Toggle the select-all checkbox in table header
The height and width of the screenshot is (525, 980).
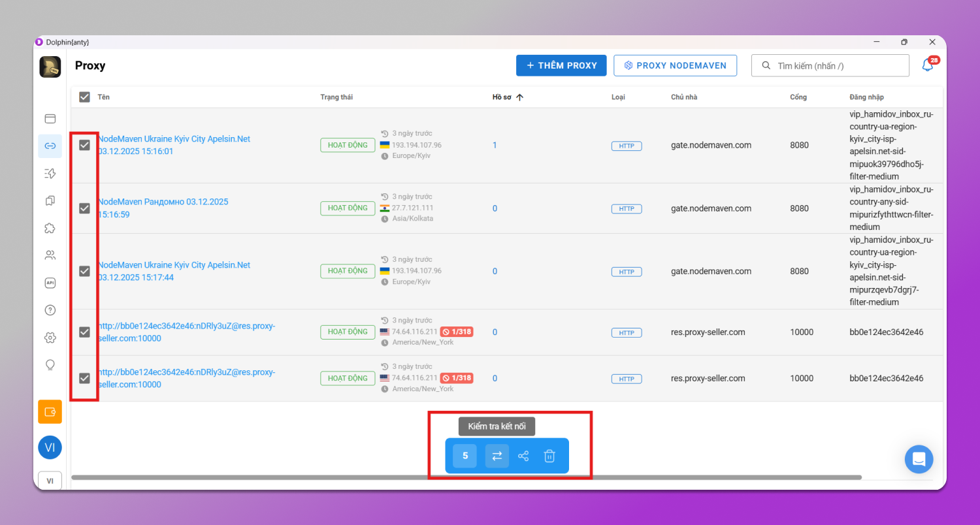point(84,97)
